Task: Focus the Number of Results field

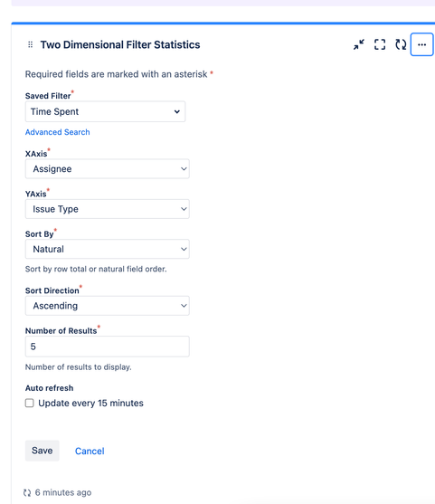Action: point(108,347)
